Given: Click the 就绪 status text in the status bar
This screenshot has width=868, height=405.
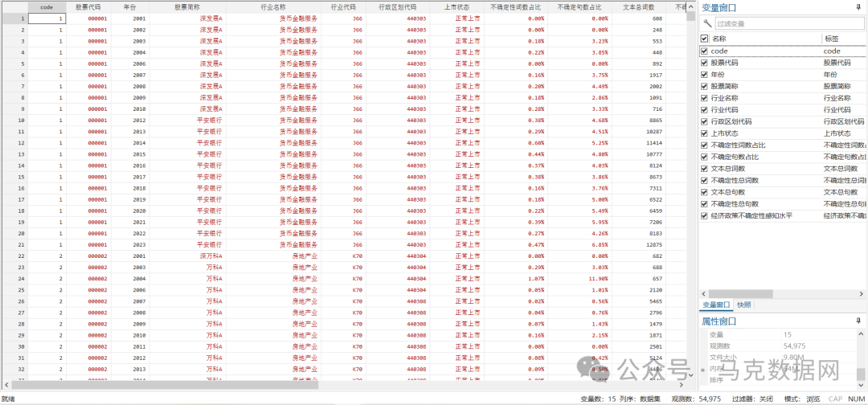Looking at the screenshot, I should click(8, 399).
